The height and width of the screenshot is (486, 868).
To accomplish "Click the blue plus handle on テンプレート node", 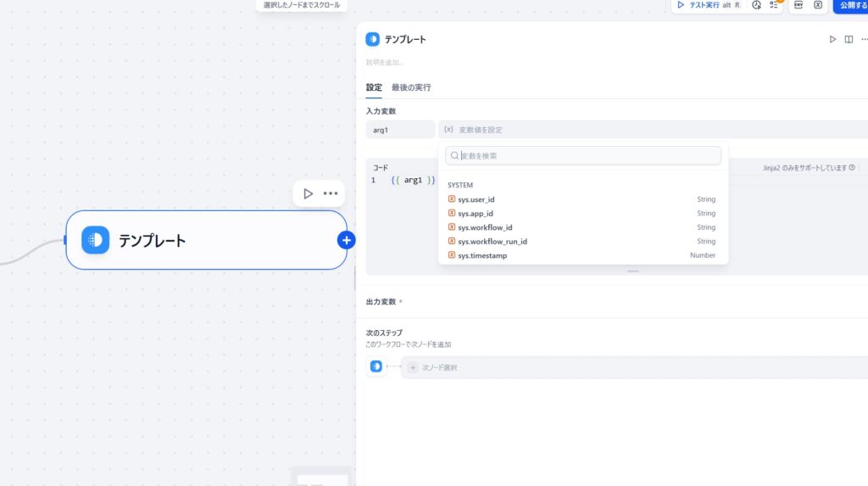I will click(x=346, y=240).
